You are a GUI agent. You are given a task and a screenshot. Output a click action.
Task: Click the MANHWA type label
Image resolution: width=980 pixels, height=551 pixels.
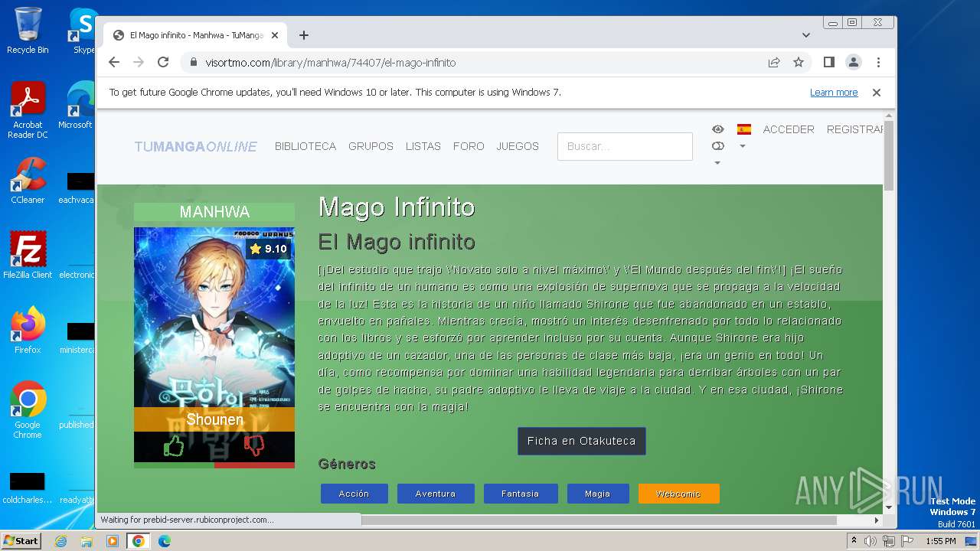pos(214,212)
